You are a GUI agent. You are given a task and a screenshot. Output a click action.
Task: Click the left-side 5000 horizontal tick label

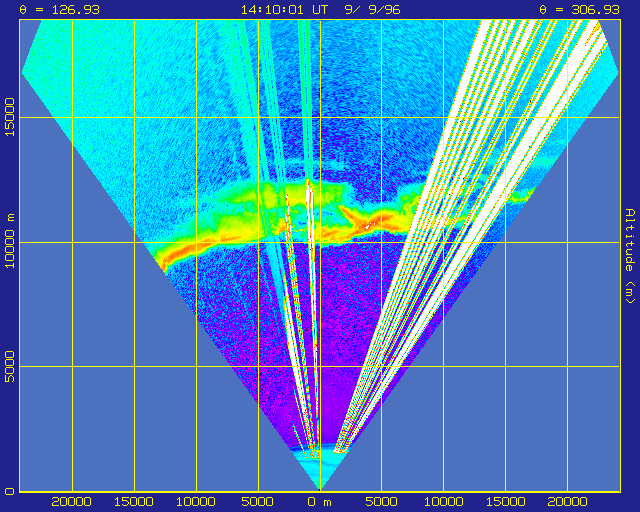(258, 502)
